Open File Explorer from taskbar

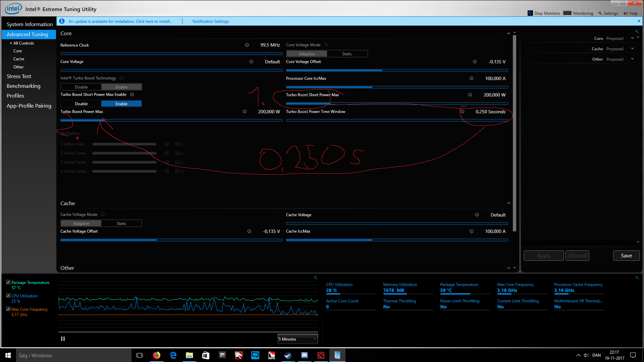[190, 355]
